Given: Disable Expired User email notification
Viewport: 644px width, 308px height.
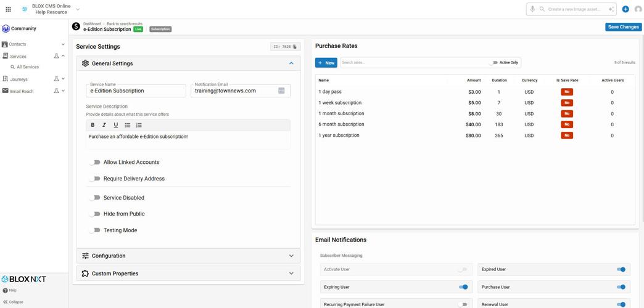Looking at the screenshot, I should click(621, 270).
